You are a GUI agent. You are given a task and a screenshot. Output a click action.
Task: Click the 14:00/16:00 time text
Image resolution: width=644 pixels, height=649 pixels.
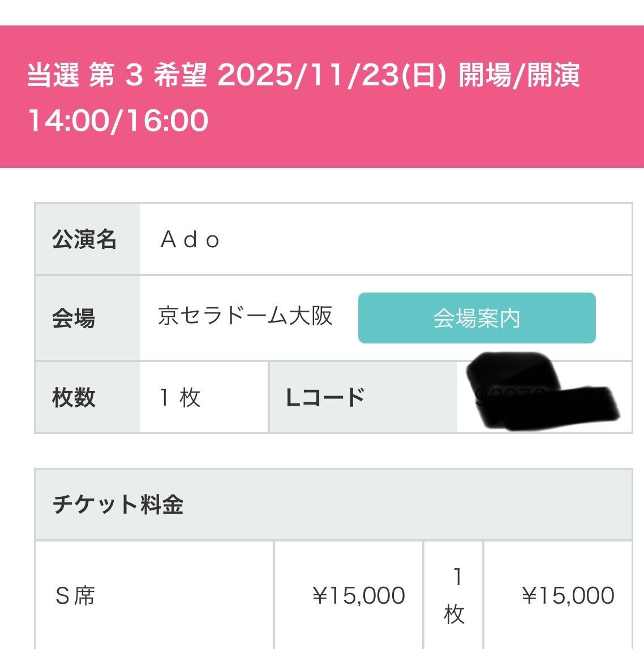click(x=118, y=121)
